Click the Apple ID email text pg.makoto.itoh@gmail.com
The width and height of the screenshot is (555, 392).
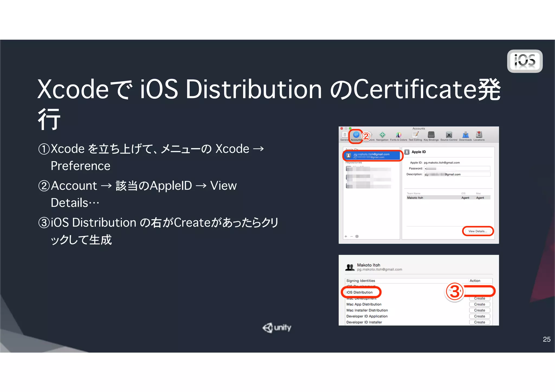[x=442, y=163]
